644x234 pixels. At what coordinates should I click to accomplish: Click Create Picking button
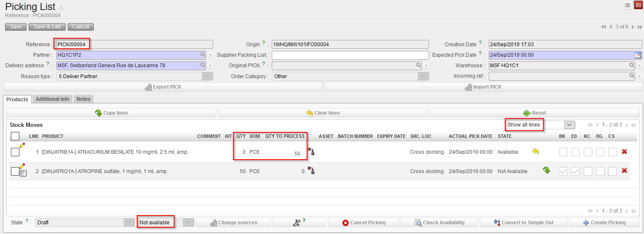pos(604,223)
